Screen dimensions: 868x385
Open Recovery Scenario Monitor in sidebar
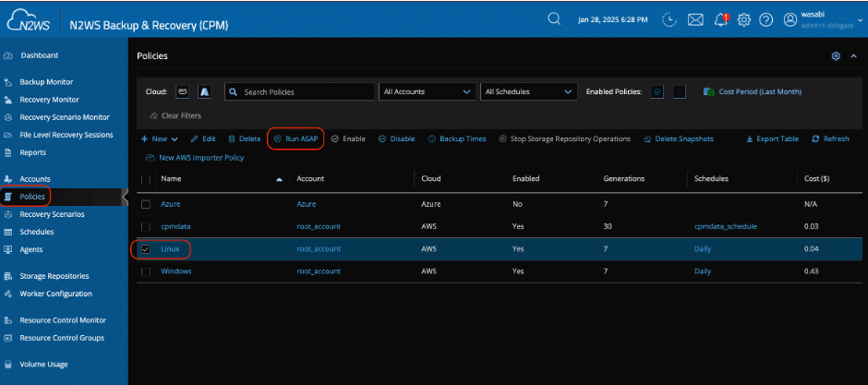pyautogui.click(x=64, y=117)
